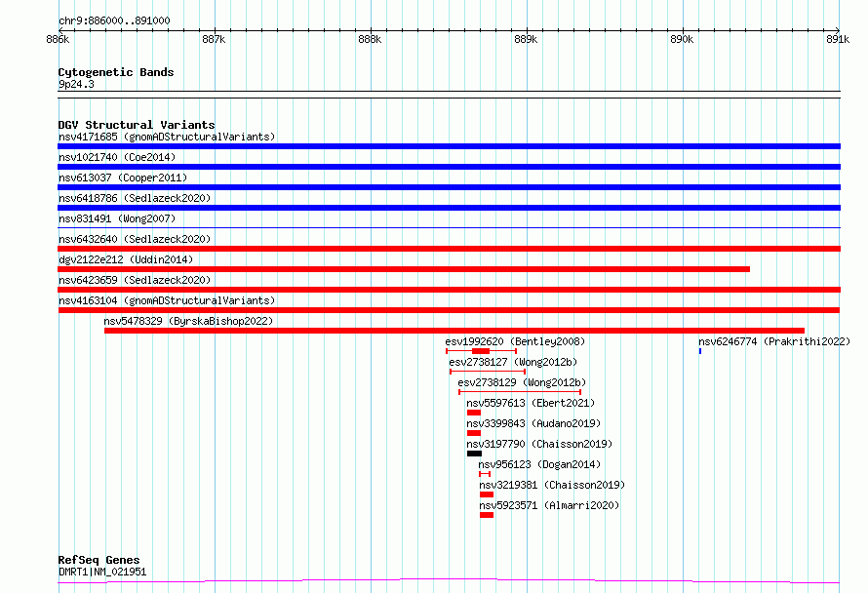
Task: Click the magenta DMRT1 gene line
Action: point(449,581)
